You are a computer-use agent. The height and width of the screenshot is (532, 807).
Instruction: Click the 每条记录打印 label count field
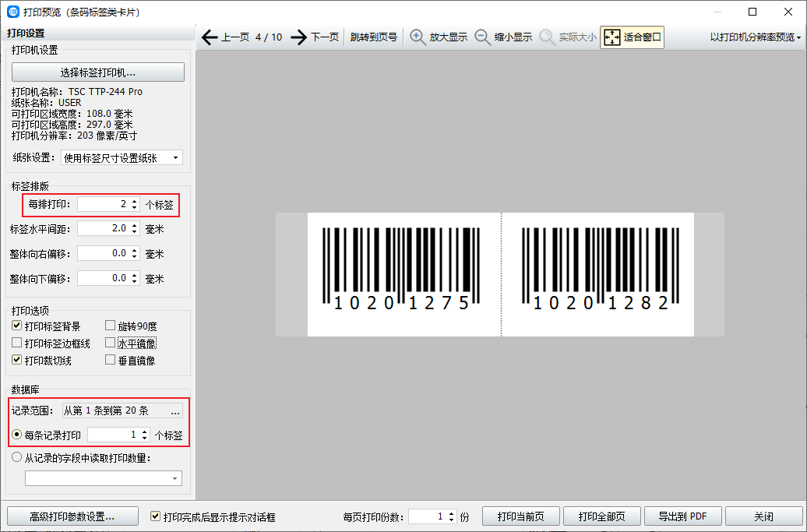pos(114,435)
